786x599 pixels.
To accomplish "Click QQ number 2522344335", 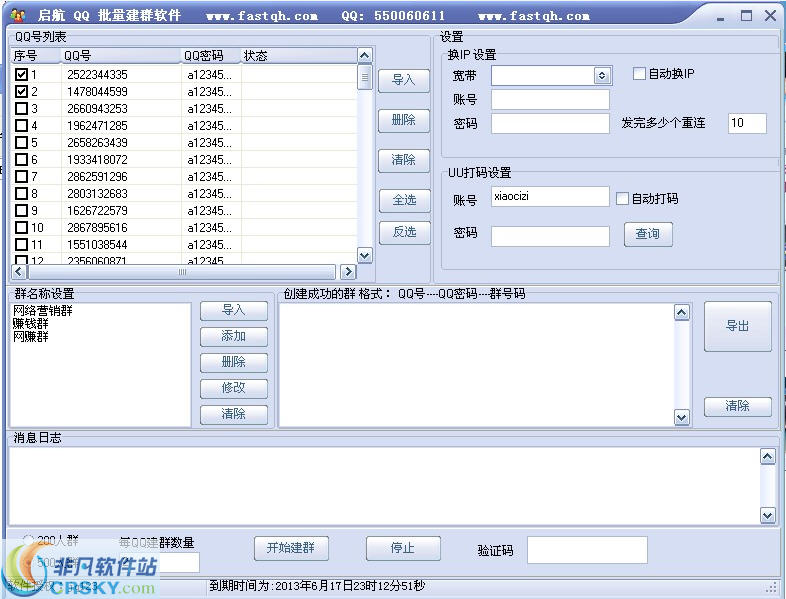I will click(97, 75).
